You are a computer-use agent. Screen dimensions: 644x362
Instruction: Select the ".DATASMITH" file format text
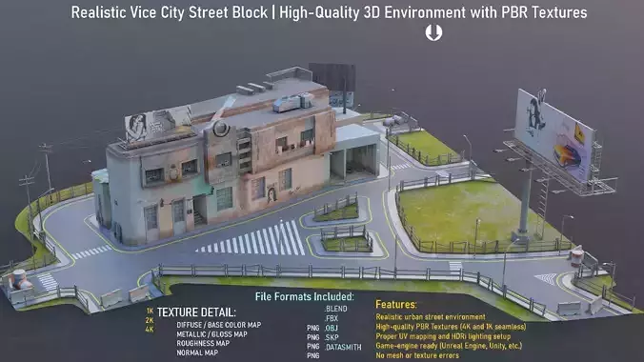(x=343, y=347)
